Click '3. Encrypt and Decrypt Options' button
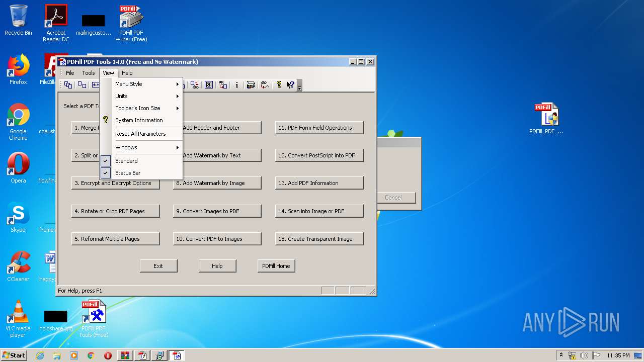 (x=116, y=183)
